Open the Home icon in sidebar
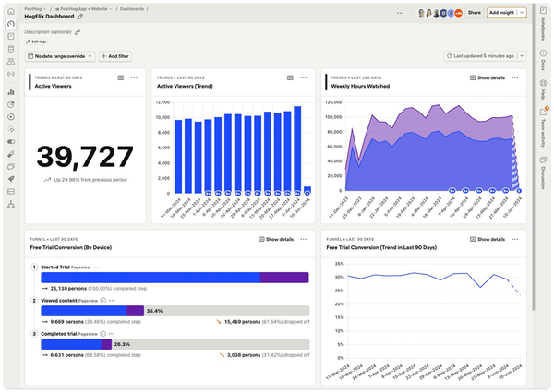This screenshot has height=392, width=554. 11,11
